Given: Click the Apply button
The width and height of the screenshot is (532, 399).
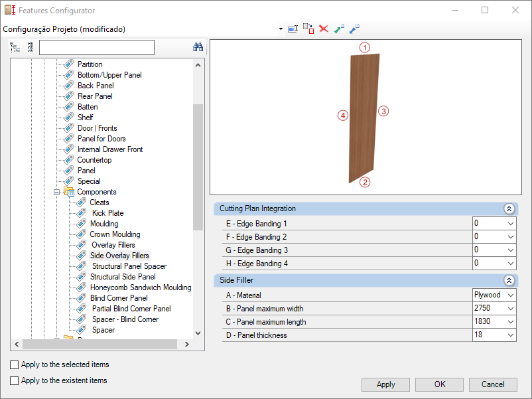Looking at the screenshot, I should tap(386, 384).
